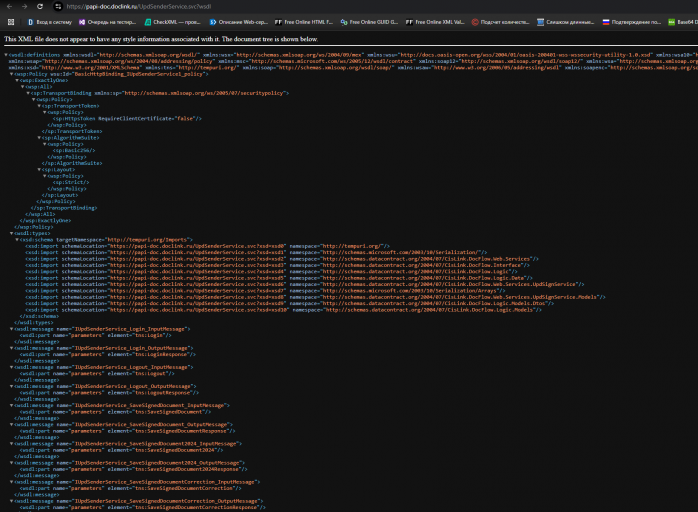Image resolution: width=698 pixels, height=512 pixels.
Task: Open the 'Free Online HTML F...' bookmark
Action: 304,22
